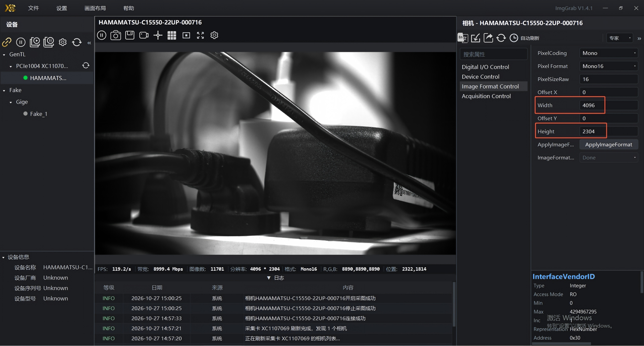Click the chain link connect icon in device panel
This screenshot has height=346, width=644.
click(x=7, y=42)
